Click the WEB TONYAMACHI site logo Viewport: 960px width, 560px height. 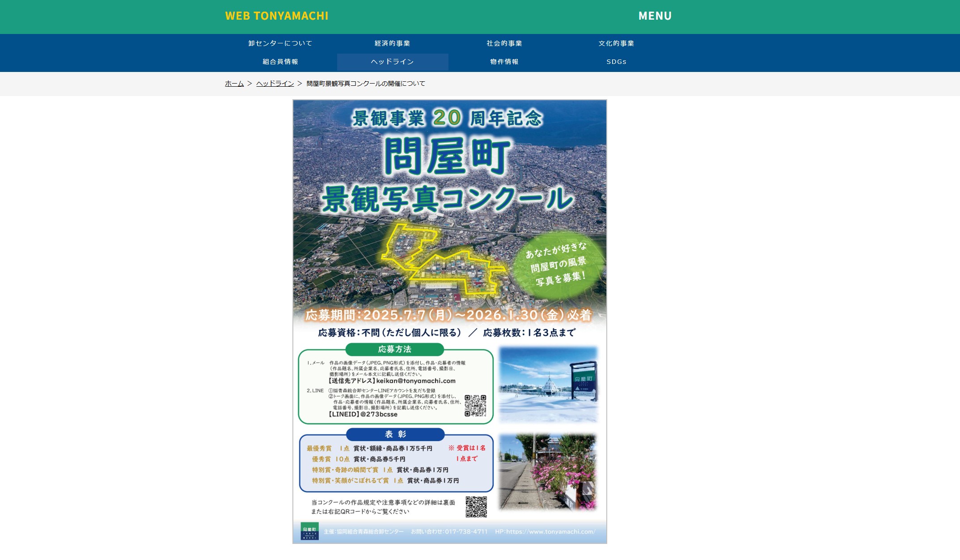[x=276, y=16]
